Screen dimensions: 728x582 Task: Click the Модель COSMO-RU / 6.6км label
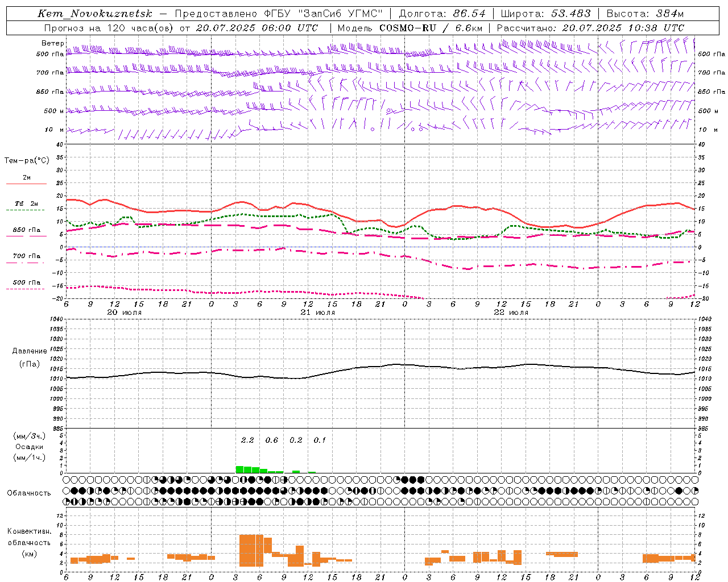click(x=410, y=28)
